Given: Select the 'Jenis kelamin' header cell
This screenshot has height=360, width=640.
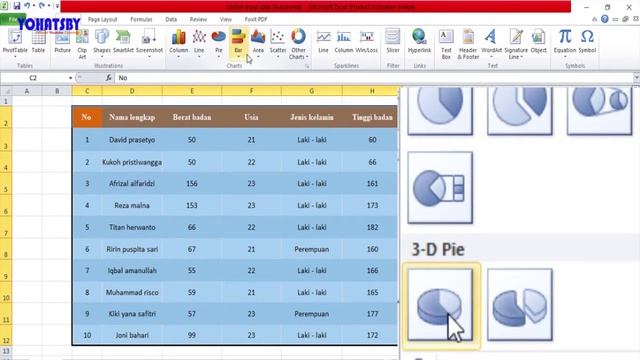Looking at the screenshot, I should pyautogui.click(x=312, y=117).
